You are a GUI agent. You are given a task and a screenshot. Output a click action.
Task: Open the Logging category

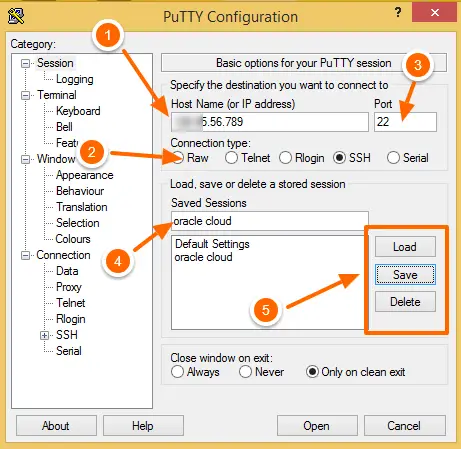click(x=75, y=79)
